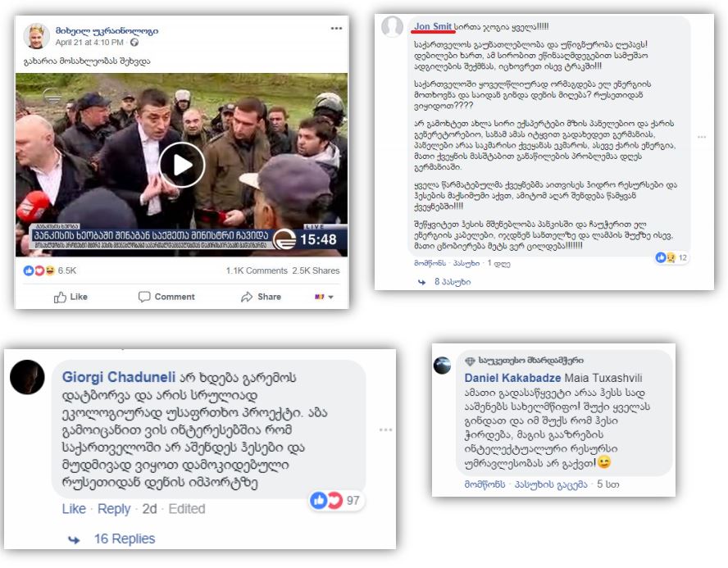Like Giorgi Chaduneli's comment
Image resolution: width=728 pixels, height=568 pixels.
[x=74, y=509]
